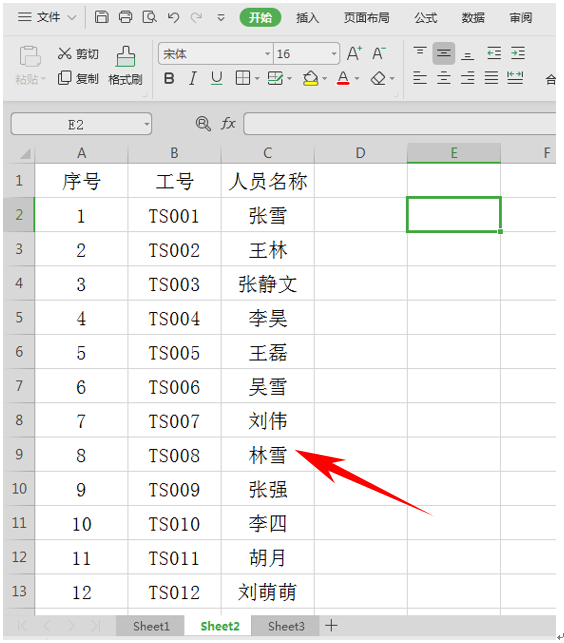Expand the font name 宋体 dropdown
The image size is (564, 643).
point(267,54)
